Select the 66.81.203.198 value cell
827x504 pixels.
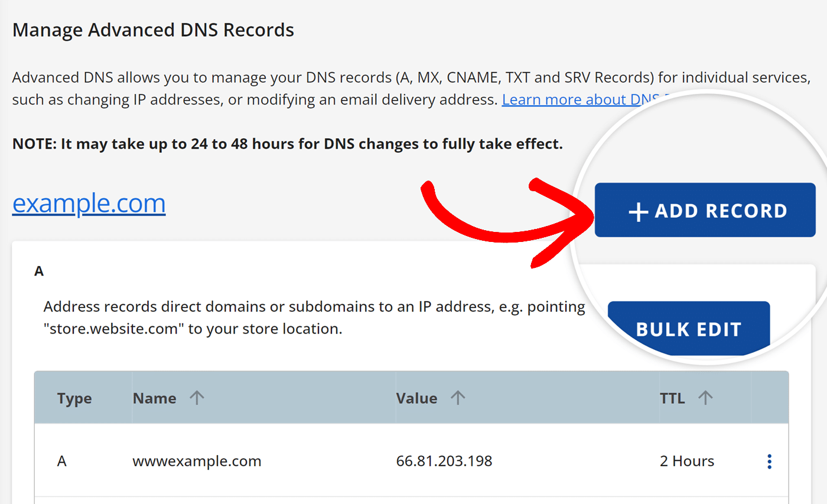point(443,461)
